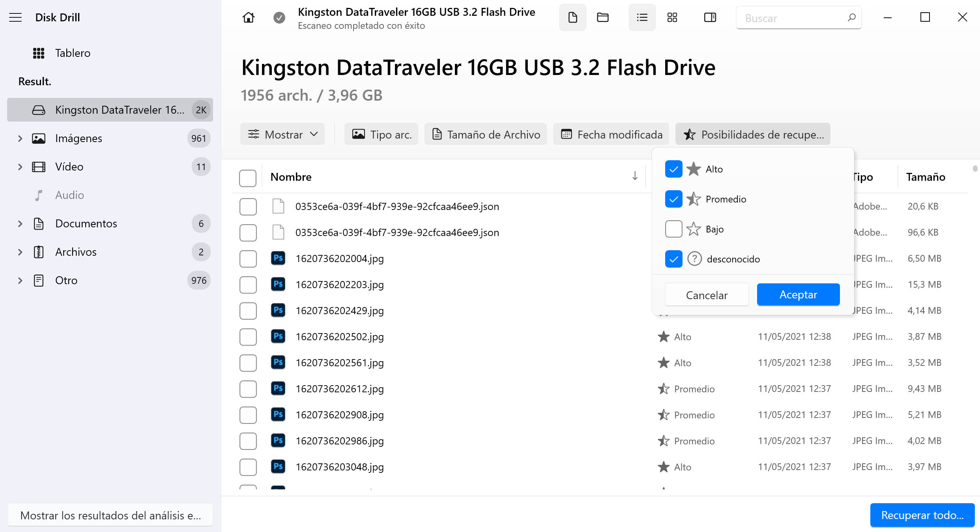Screen dimensions: 980x532
Task: Open the hamburger menu
Action: click(15, 17)
